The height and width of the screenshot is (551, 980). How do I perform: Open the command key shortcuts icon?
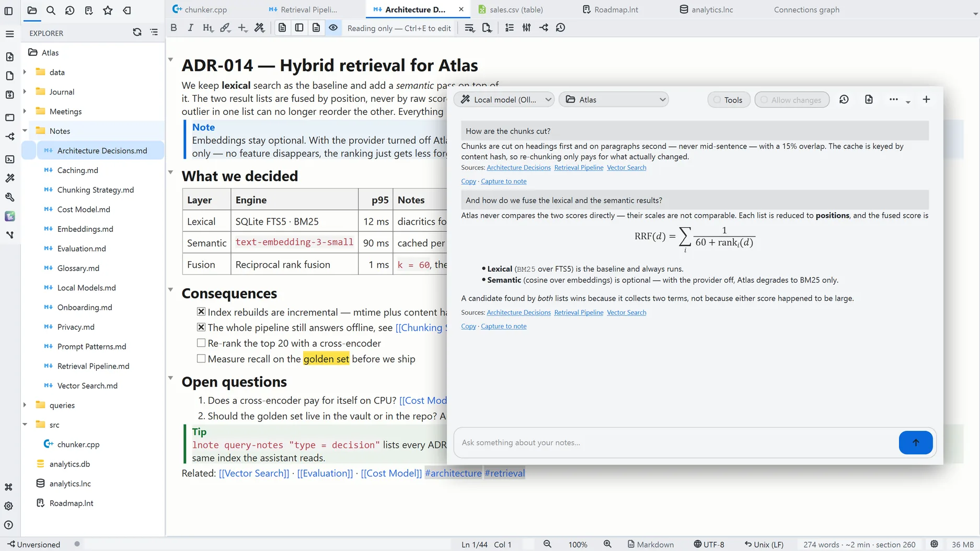[8, 487]
